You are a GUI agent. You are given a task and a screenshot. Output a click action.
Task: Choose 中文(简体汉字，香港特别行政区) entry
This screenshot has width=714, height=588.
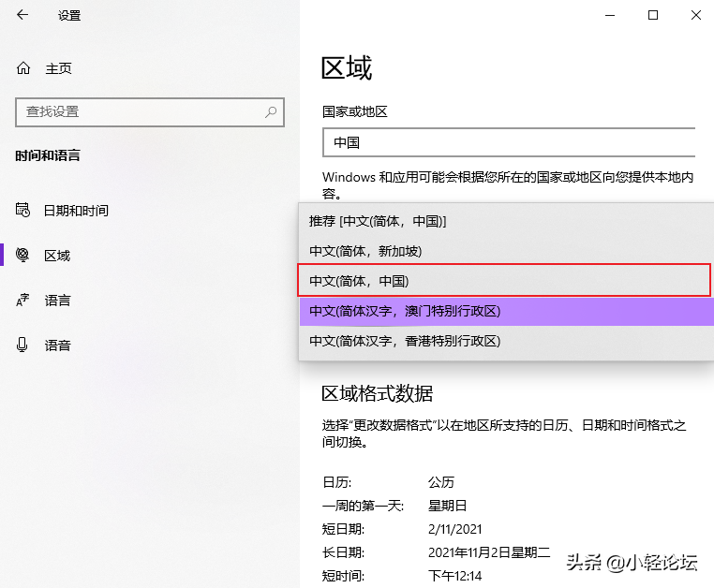point(506,341)
